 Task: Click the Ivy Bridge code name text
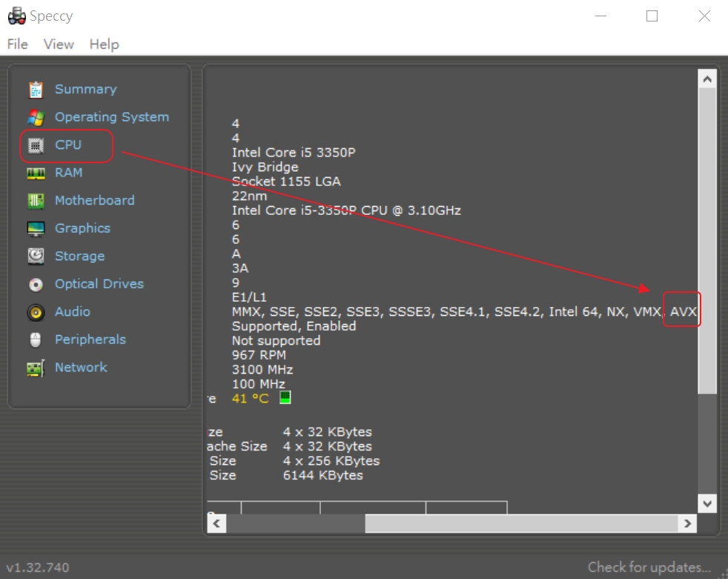(265, 167)
